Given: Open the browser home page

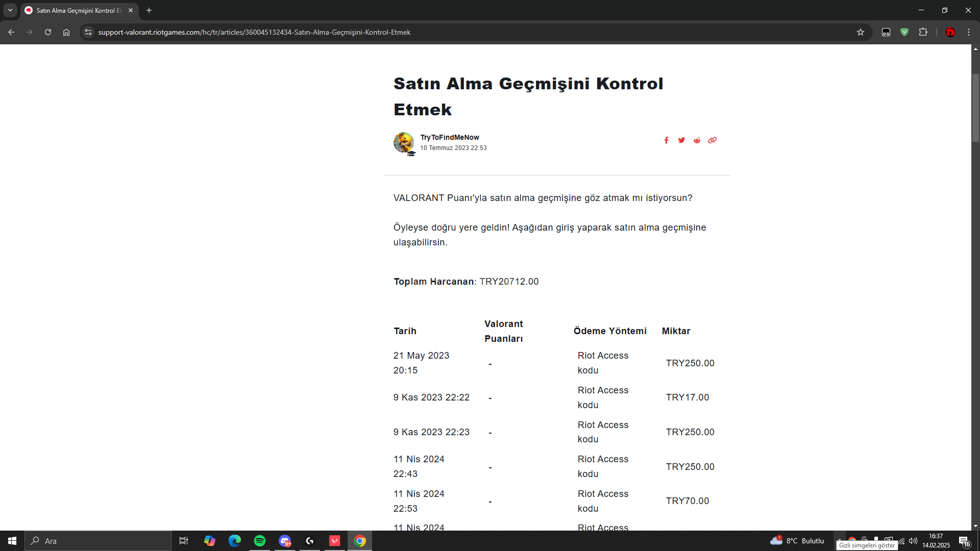Looking at the screenshot, I should click(x=66, y=32).
